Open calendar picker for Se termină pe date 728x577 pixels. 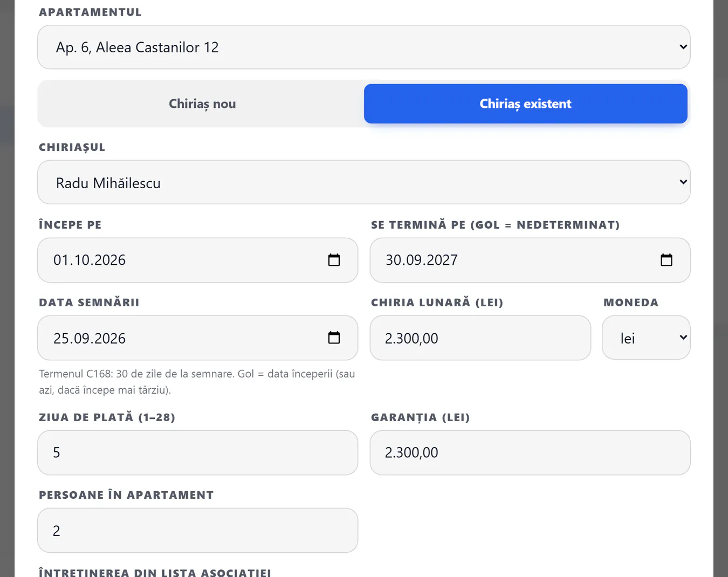667,260
